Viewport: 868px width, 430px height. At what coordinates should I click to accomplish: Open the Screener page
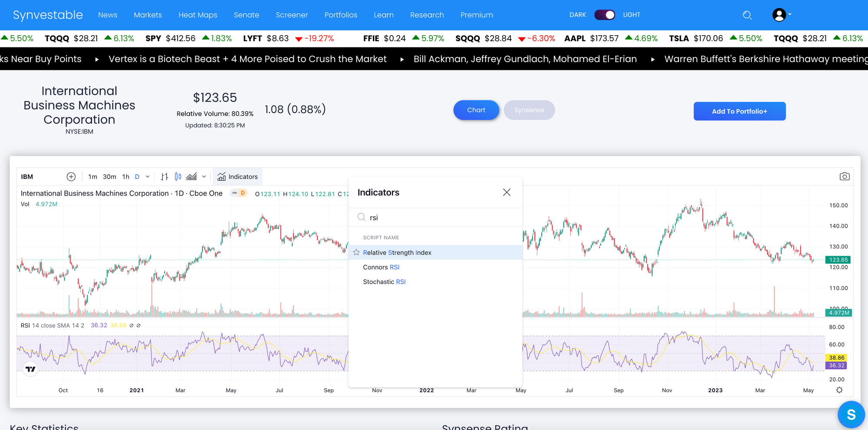tap(292, 15)
